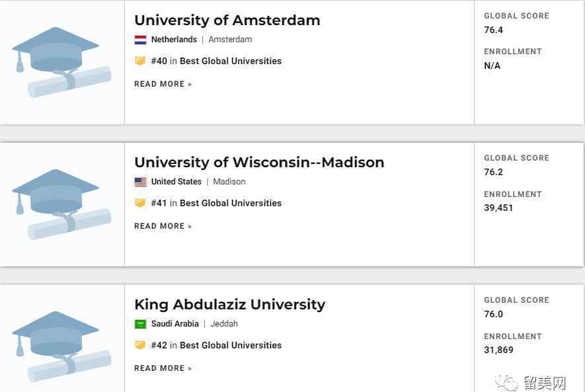Click Read More under University of Amsterdam
The height and width of the screenshot is (392, 585).
pos(163,84)
